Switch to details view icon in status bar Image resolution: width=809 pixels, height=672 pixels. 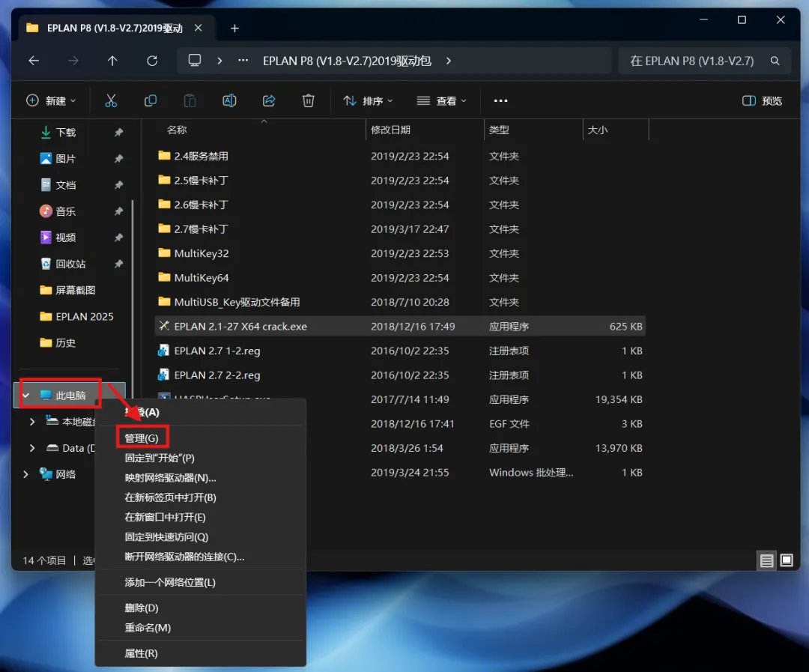coord(767,560)
